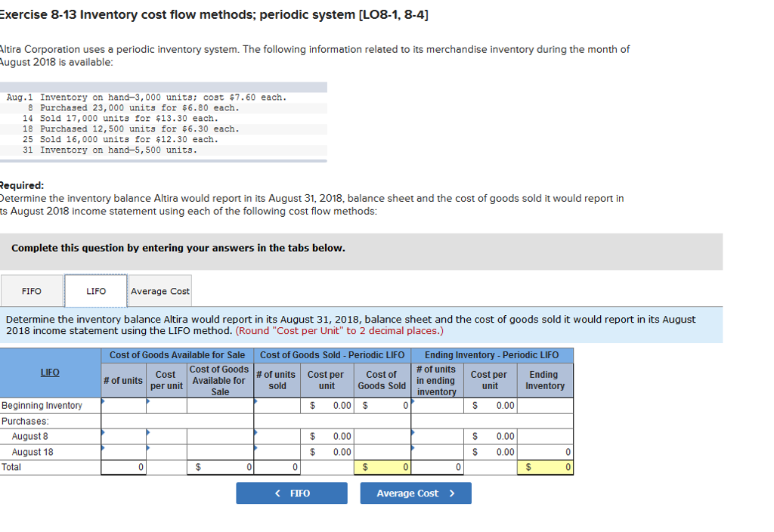Click red rounding instruction note

pyautogui.click(x=339, y=331)
